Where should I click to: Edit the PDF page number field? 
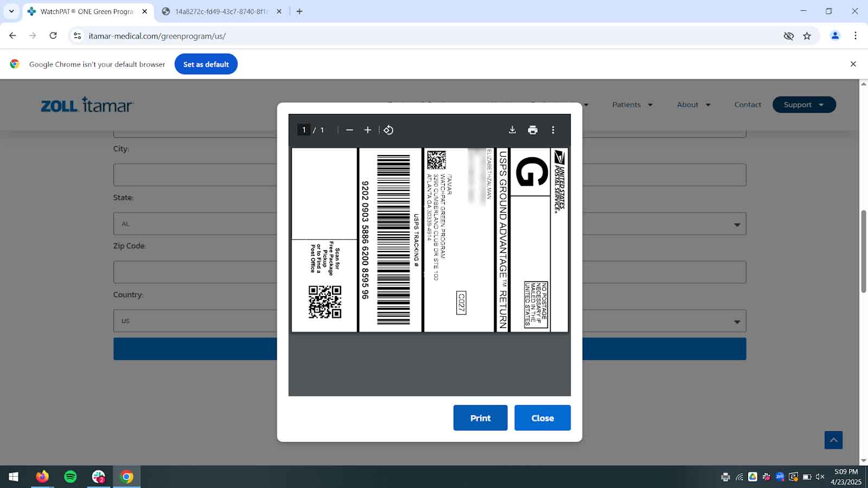click(304, 130)
